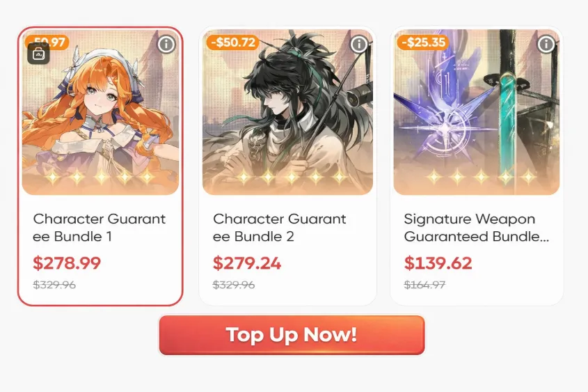Viewport: 588px width, 392px height.
Task: Click the five-star rating on the black-haired character
Action: (x=292, y=176)
